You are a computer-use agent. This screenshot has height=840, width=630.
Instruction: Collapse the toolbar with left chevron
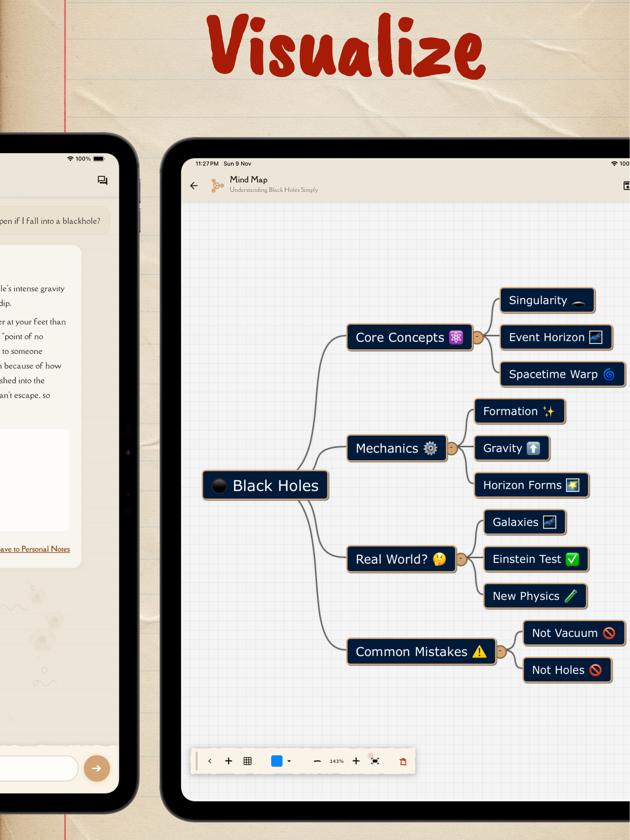(x=210, y=761)
